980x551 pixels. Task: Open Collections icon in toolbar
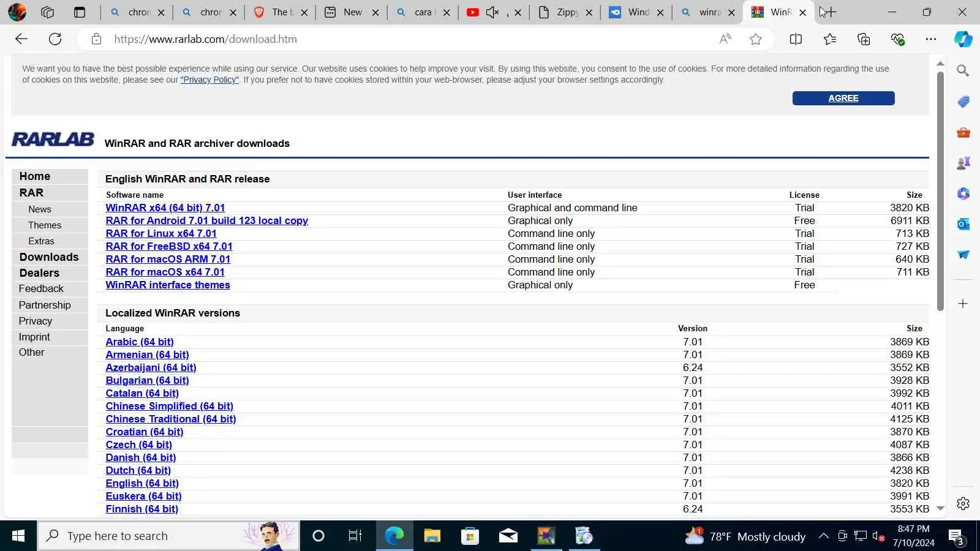coord(864,39)
